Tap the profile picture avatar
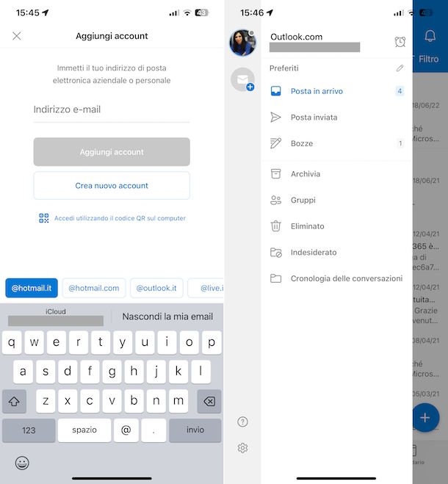 coord(242,43)
